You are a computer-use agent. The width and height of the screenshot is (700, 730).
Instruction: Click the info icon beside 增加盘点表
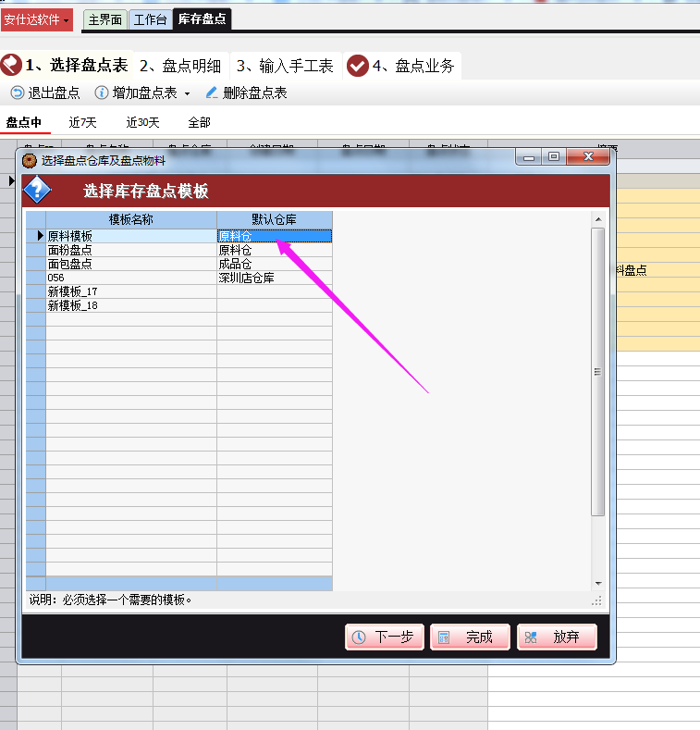click(102, 93)
